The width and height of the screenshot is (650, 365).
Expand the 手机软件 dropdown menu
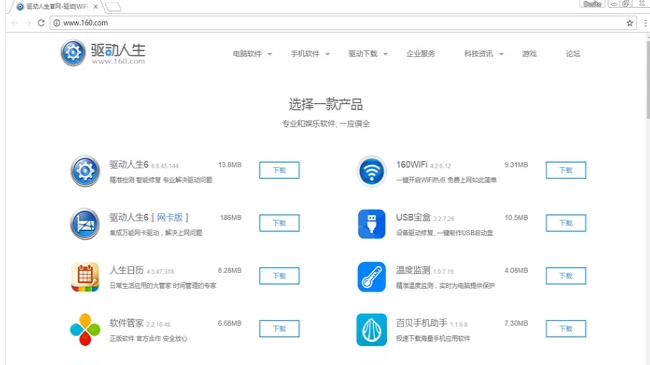coord(310,54)
